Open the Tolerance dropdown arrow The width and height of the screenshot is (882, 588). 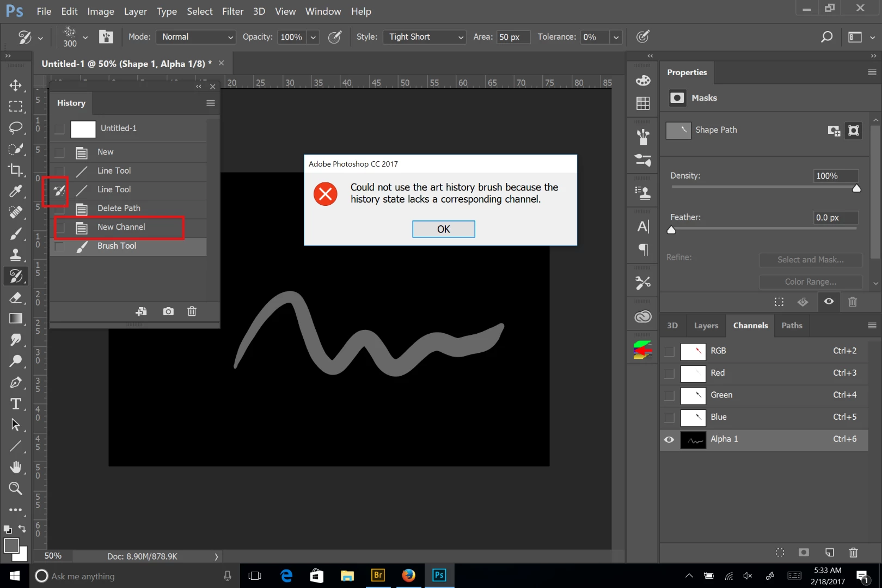tap(616, 37)
